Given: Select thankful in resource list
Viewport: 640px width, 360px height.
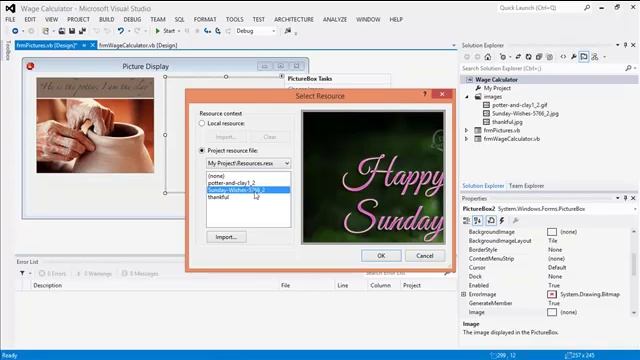Looking at the screenshot, I should 218,197.
